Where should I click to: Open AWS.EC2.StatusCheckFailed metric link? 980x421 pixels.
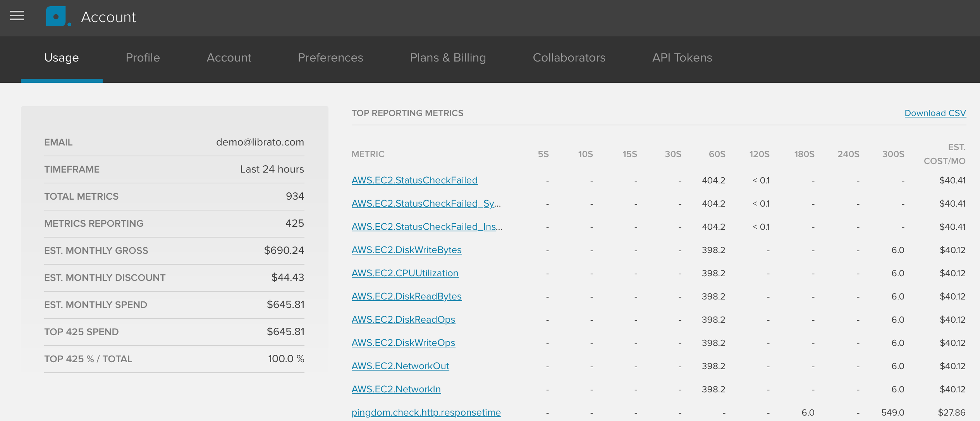coord(414,180)
